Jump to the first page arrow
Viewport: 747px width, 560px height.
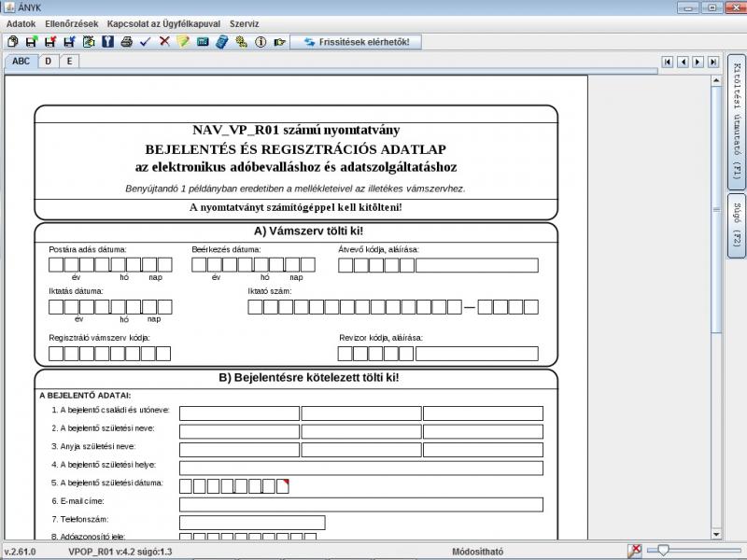(x=668, y=62)
